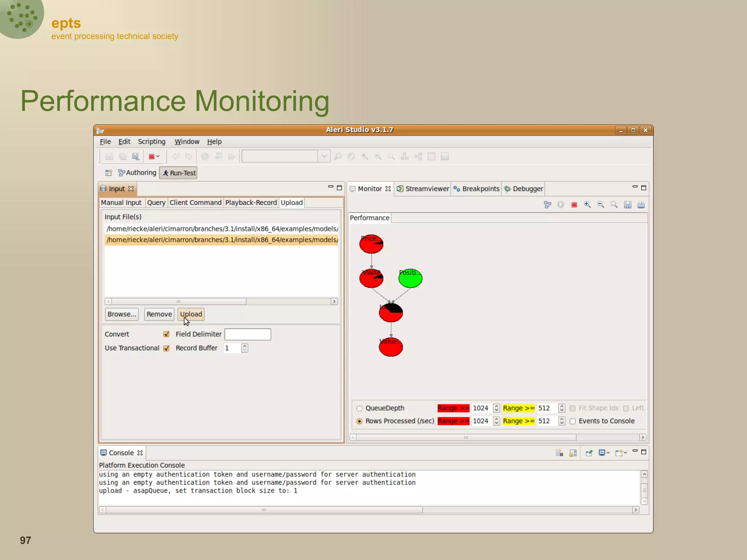The width and height of the screenshot is (747, 560).
Task: Click the Monitor play icon
Action: 561,205
